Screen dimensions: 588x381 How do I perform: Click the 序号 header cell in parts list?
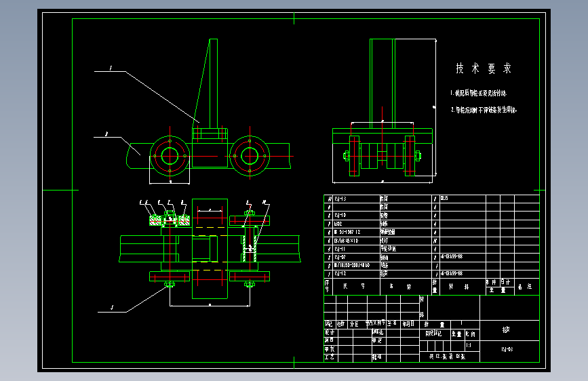tap(327, 287)
